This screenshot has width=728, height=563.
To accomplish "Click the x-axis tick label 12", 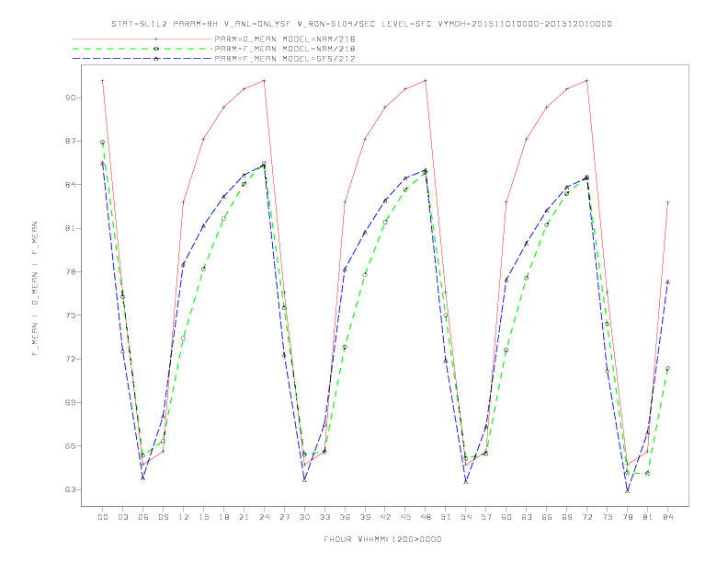I will [184, 517].
